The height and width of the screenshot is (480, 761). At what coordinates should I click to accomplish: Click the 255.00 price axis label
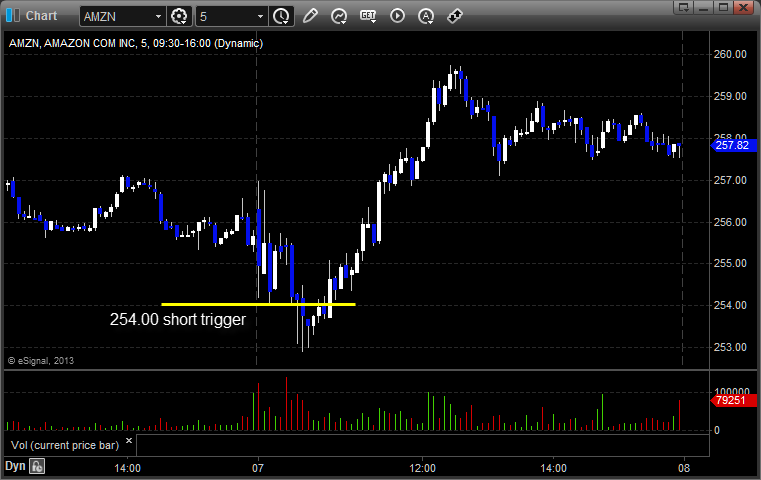[x=730, y=263]
